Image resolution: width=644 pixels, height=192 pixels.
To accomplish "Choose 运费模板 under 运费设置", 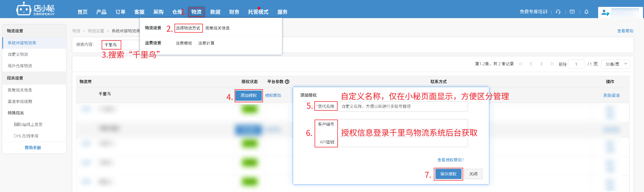I will pos(184,43).
